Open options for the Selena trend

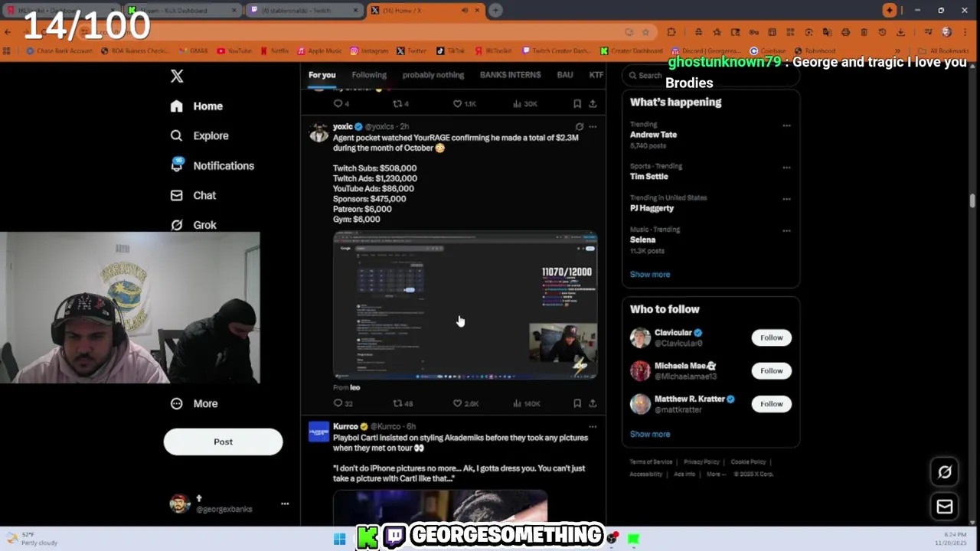click(x=786, y=230)
